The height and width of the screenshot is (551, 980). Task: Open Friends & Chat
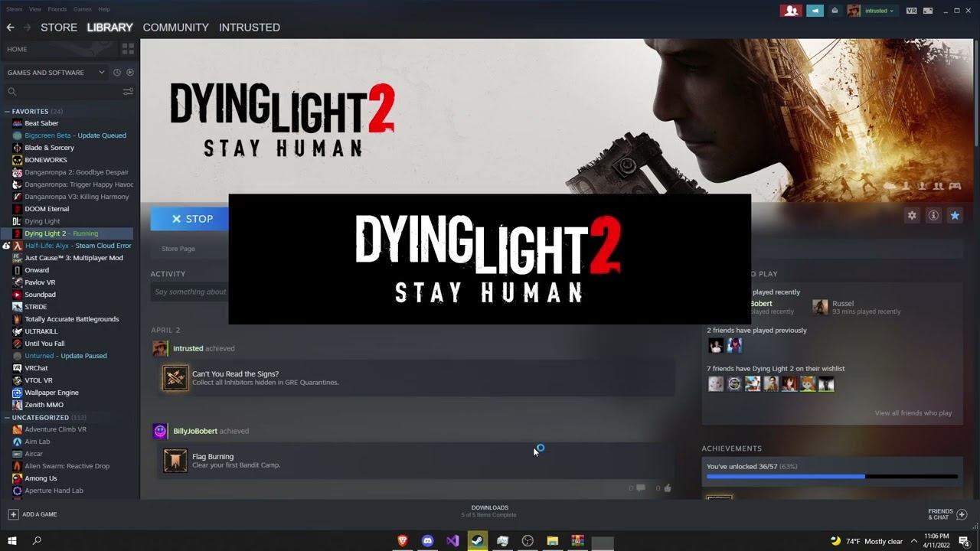[948, 514]
